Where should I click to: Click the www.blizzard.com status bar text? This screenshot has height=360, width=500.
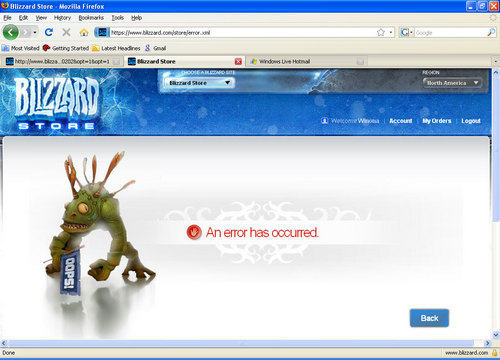click(466, 353)
